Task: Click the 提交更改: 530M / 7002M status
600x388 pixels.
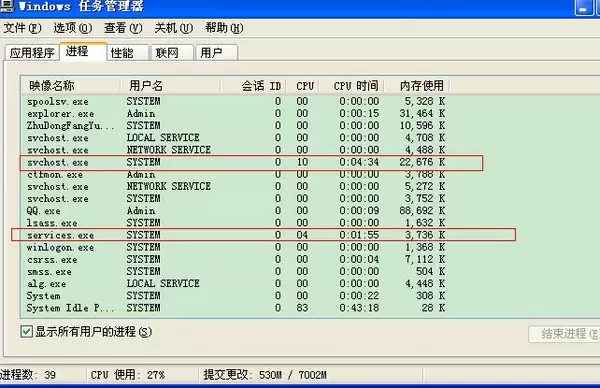Action: click(265, 375)
